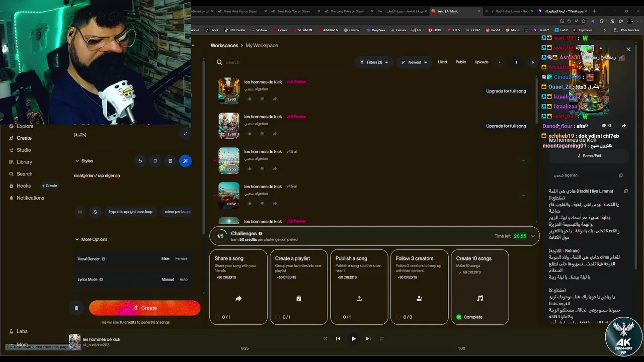The width and height of the screenshot is (644, 362).
Task: Copy the Hadhi Hiya Limma lyrics title
Action: tap(626, 191)
